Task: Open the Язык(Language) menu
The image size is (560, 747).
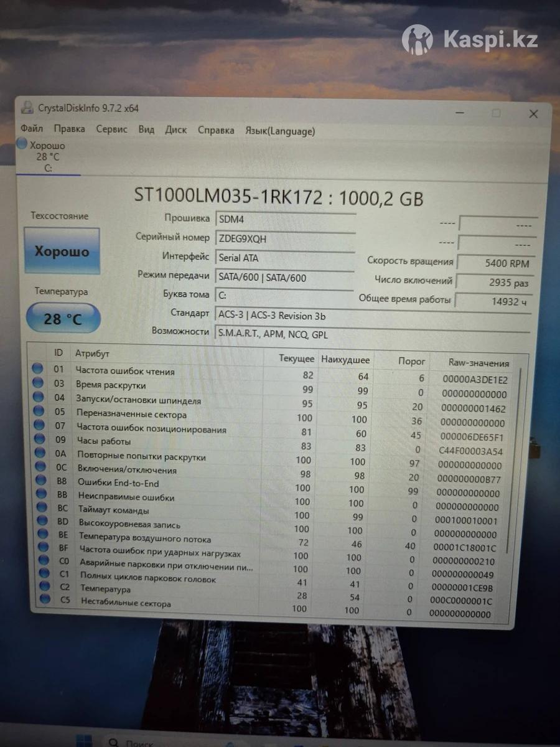Action: pos(280,131)
